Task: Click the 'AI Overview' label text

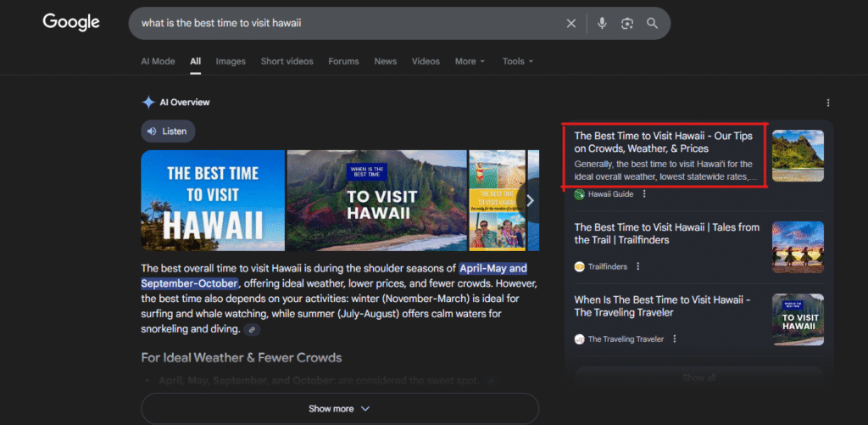Action: tap(185, 103)
